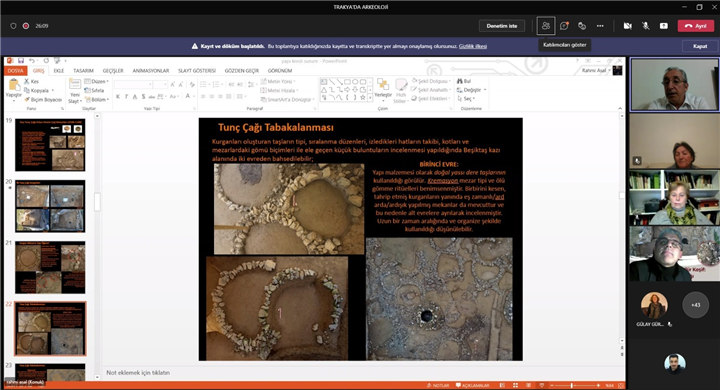Switch to the ANİMASYONLAR ribbon tab
The image size is (720, 390).
tap(151, 71)
